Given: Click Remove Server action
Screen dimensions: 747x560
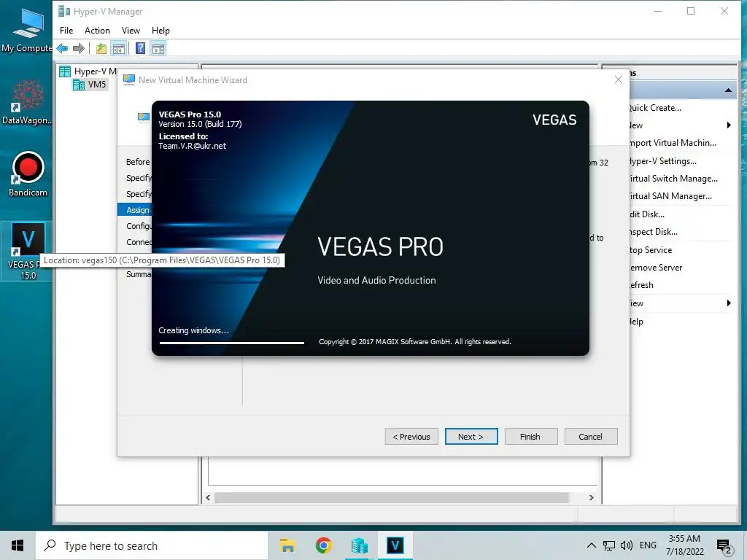Looking at the screenshot, I should pos(656,268).
